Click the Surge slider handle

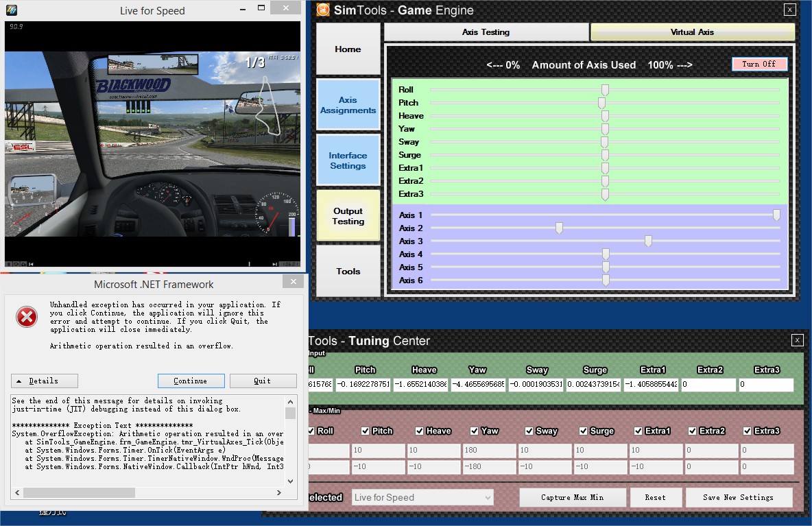[x=605, y=155]
